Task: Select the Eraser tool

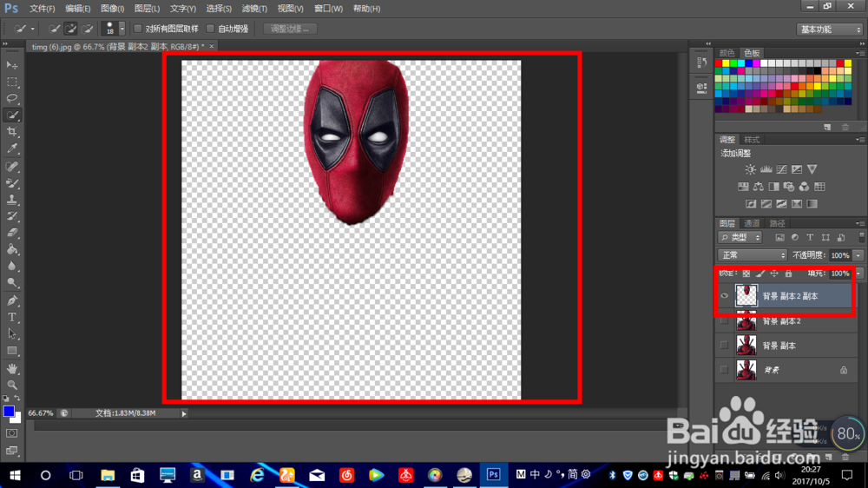Action: coord(12,233)
